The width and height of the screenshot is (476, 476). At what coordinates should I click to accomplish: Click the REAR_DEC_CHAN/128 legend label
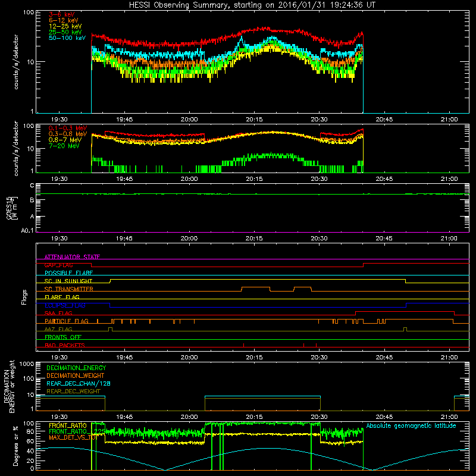point(79,384)
